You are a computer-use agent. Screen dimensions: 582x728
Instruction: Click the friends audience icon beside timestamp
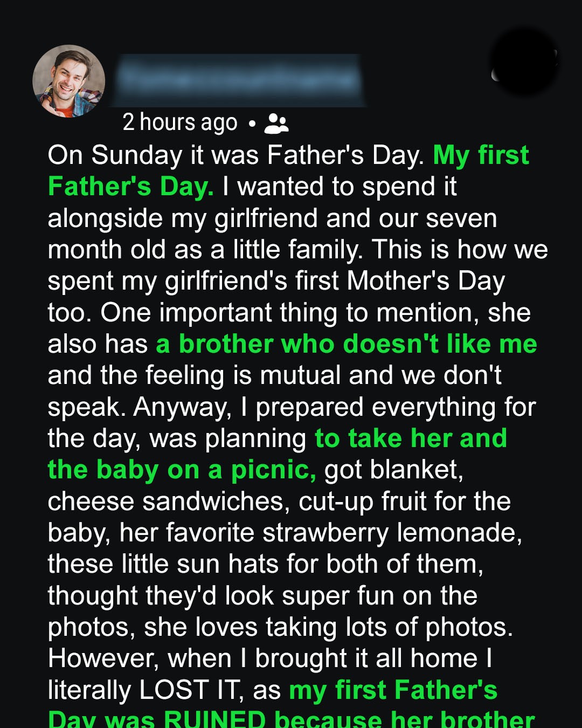[276, 123]
